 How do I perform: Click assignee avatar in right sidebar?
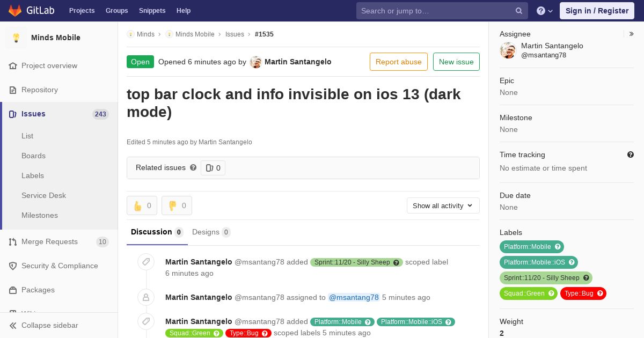[x=508, y=50]
